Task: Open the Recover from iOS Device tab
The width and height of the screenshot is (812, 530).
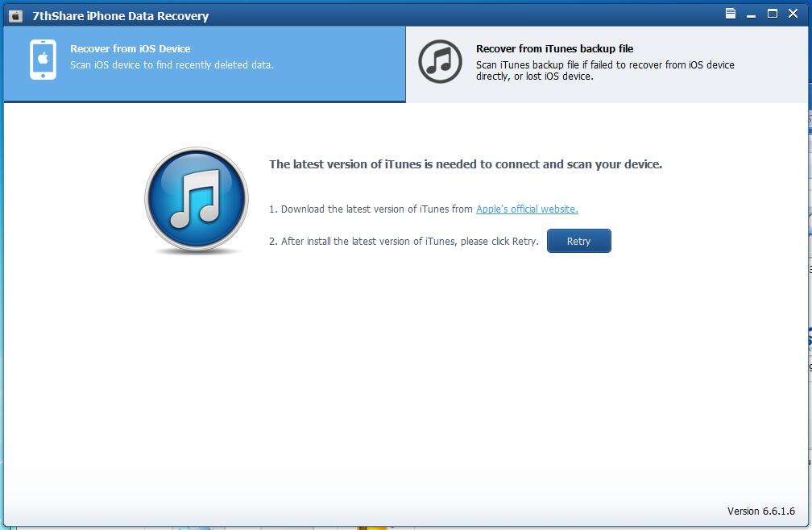Action: pos(205,64)
